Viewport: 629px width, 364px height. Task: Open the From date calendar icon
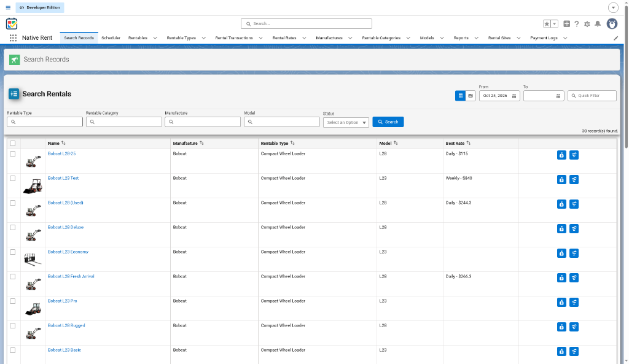point(514,96)
